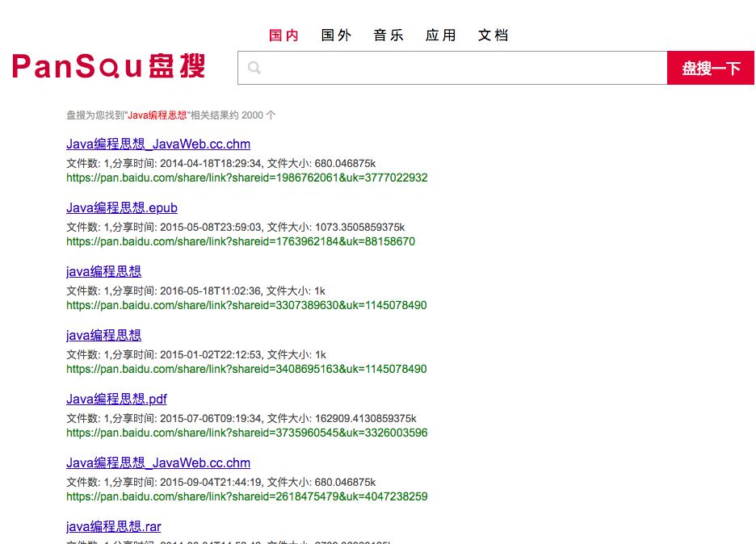Select the 国内 tab
The width and height of the screenshot is (756, 544).
click(283, 35)
